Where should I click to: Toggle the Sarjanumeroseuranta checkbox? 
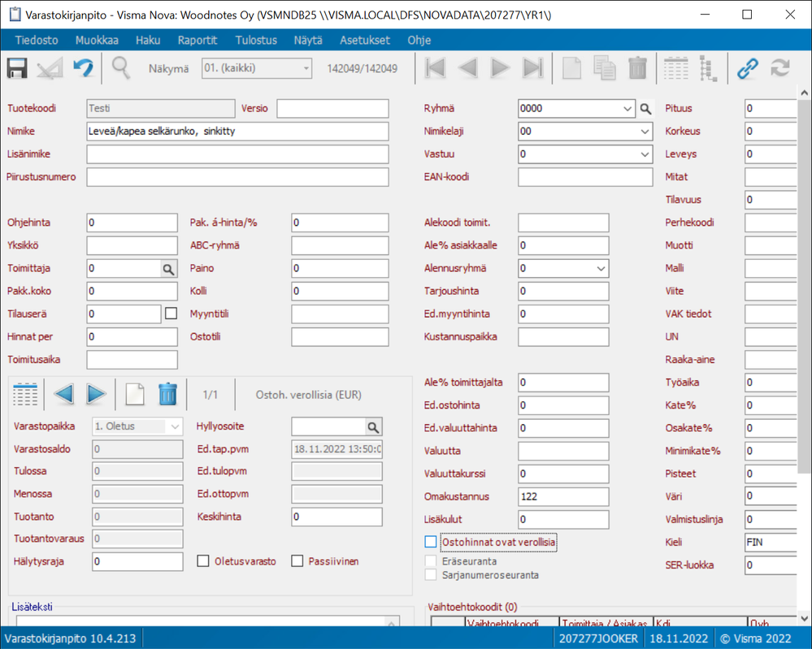pyautogui.click(x=431, y=575)
